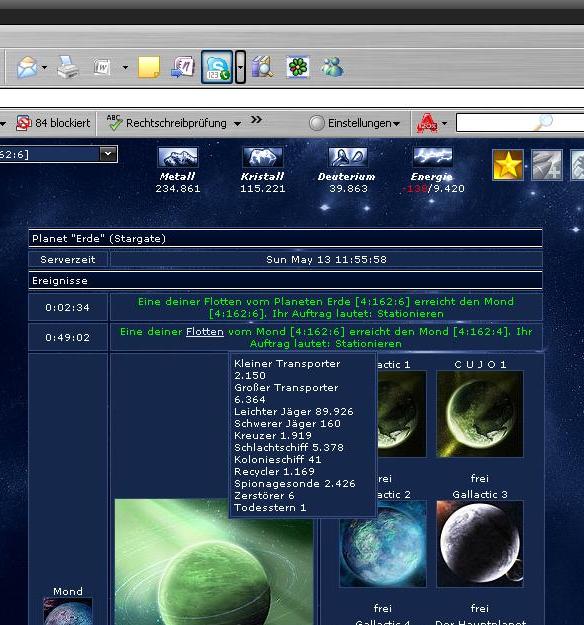The height and width of the screenshot is (625, 584).
Task: Click the Mail envelope toolbar icon
Action: click(27, 67)
